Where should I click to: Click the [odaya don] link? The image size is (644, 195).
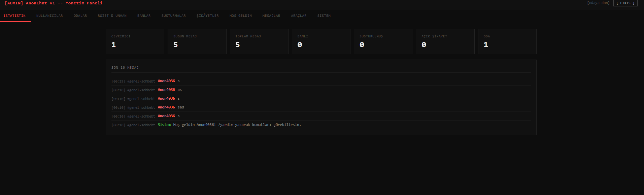click(598, 3)
